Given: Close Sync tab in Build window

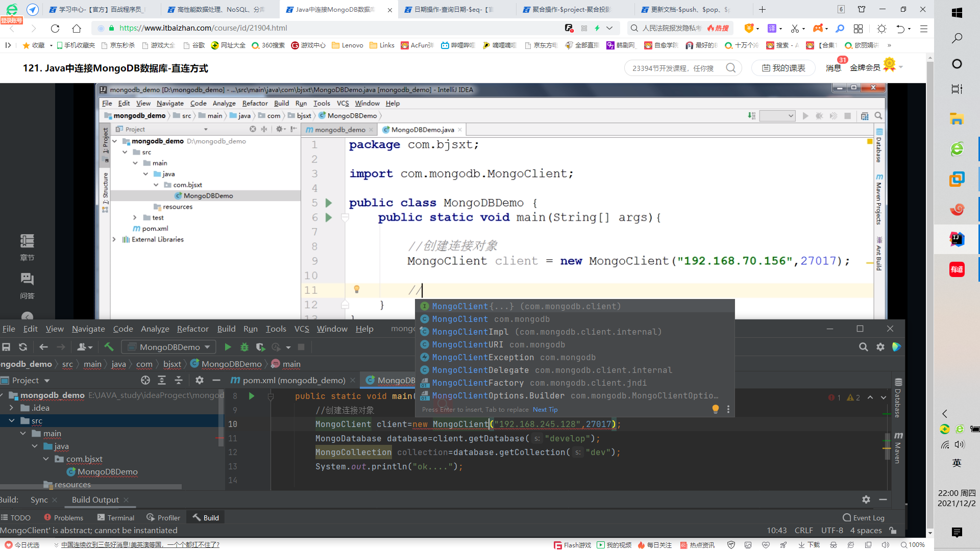Looking at the screenshot, I should [x=55, y=499].
